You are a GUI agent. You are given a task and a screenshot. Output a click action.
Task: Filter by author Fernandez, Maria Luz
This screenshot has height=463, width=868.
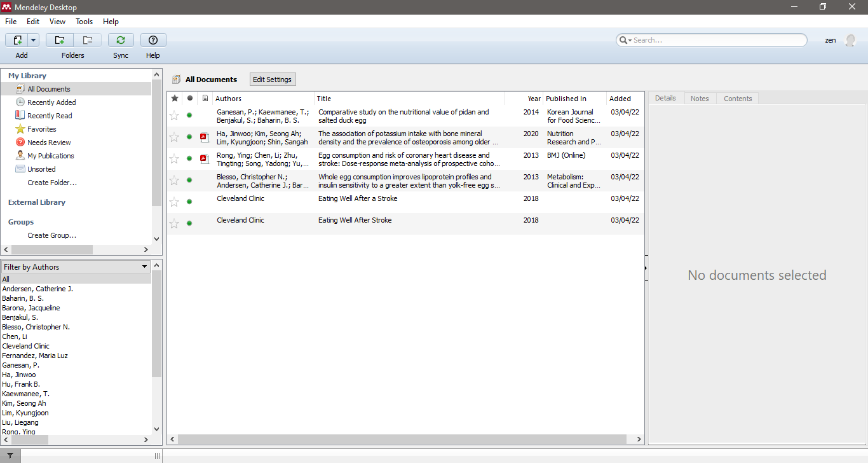[x=35, y=356]
